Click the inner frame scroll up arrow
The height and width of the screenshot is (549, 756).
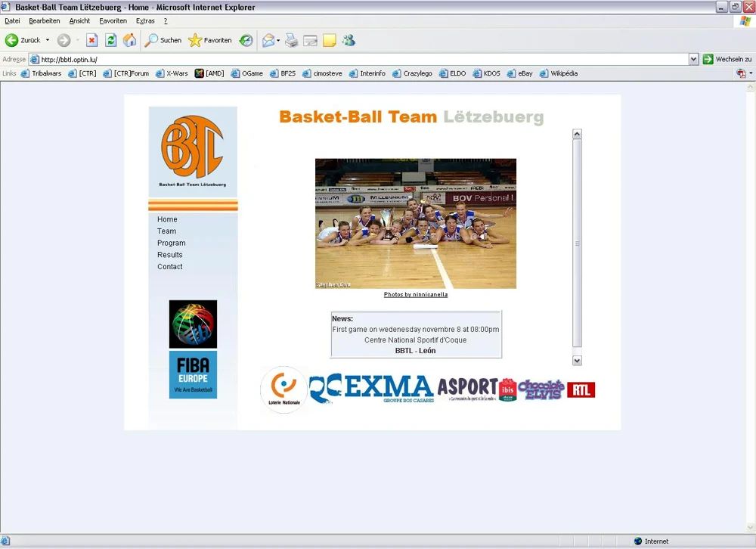pyautogui.click(x=577, y=134)
